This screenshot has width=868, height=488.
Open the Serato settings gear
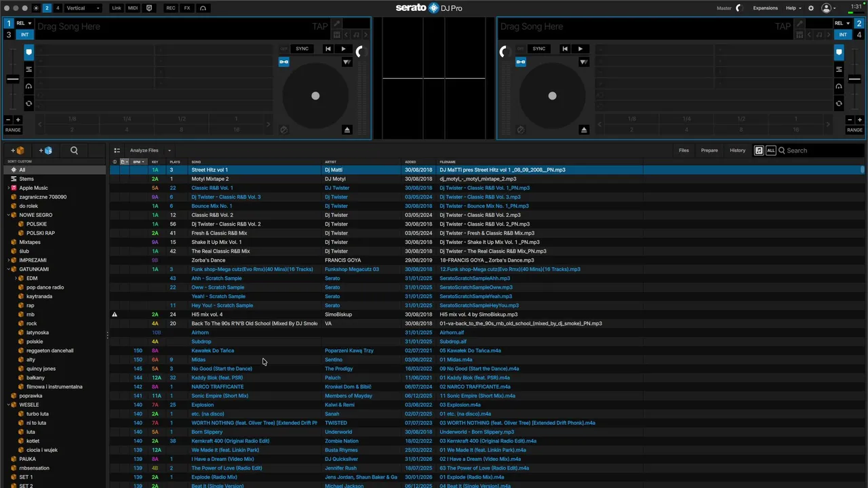point(811,8)
